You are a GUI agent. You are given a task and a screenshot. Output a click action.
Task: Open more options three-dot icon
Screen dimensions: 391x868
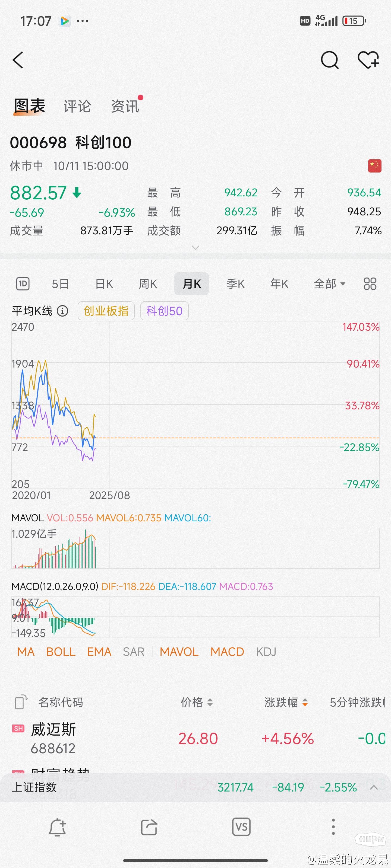point(333,827)
